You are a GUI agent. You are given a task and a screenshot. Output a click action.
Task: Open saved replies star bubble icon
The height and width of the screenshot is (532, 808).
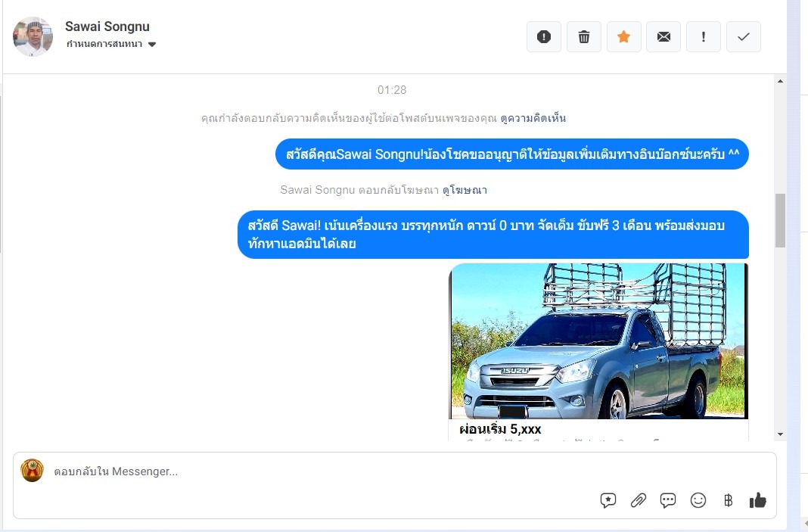[608, 500]
